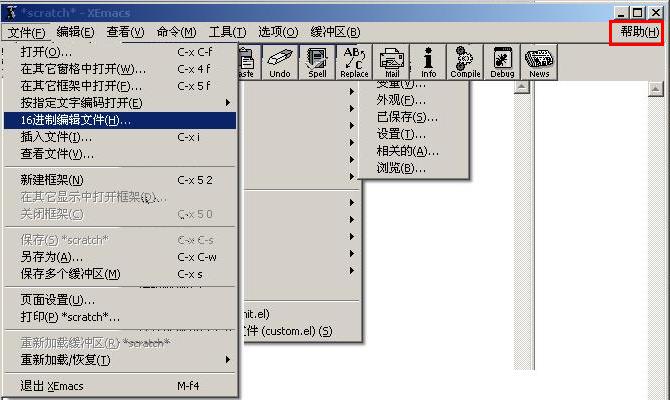The width and height of the screenshot is (670, 400).
Task: Open the News toolbar icon
Action: 539,62
